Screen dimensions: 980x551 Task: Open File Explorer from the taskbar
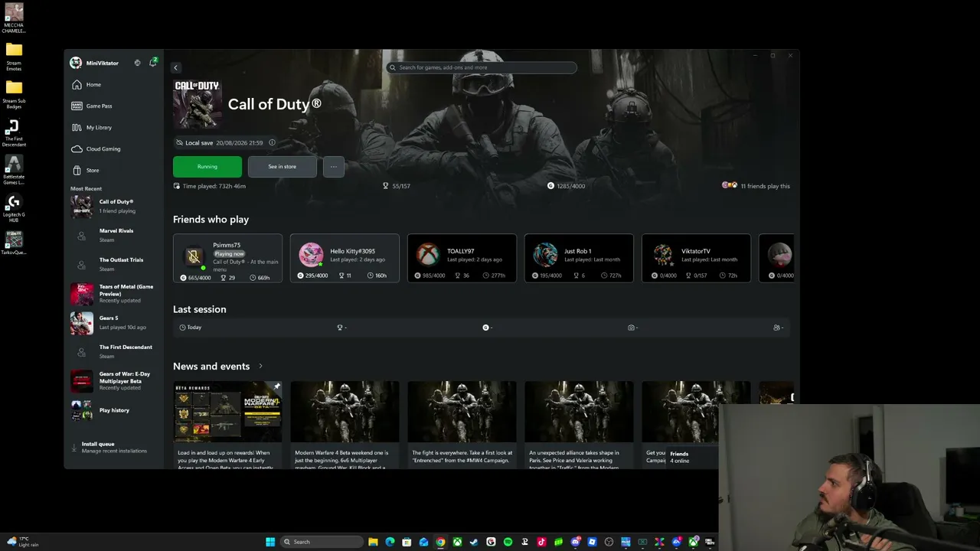click(373, 542)
